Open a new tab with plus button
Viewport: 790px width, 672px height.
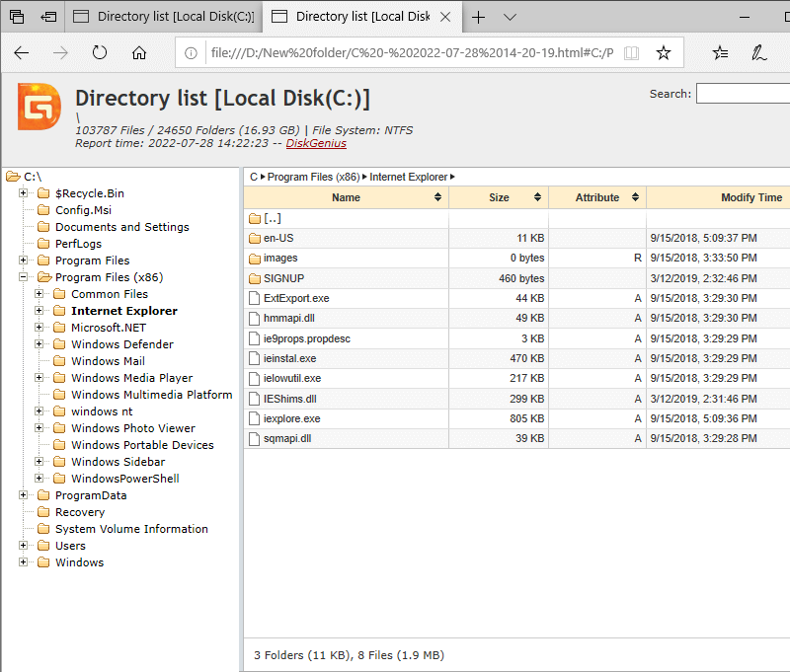478,17
